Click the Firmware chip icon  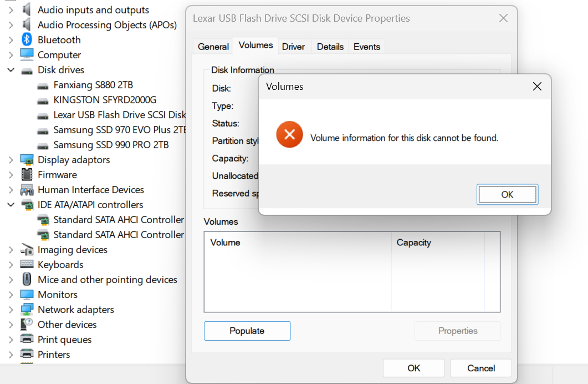pyautogui.click(x=27, y=175)
